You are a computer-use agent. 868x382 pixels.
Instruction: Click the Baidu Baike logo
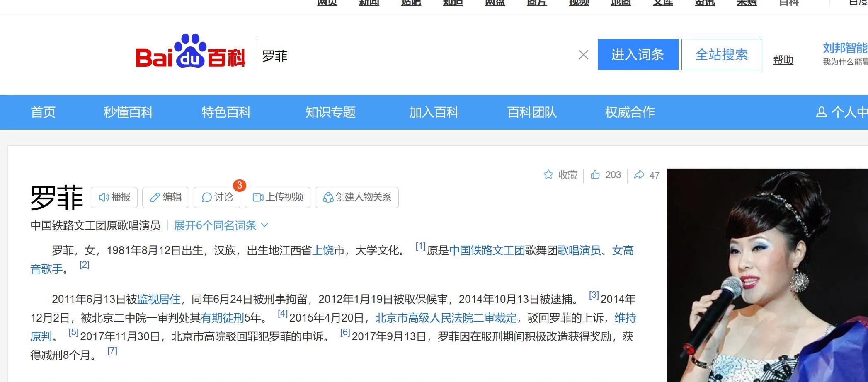(x=190, y=52)
